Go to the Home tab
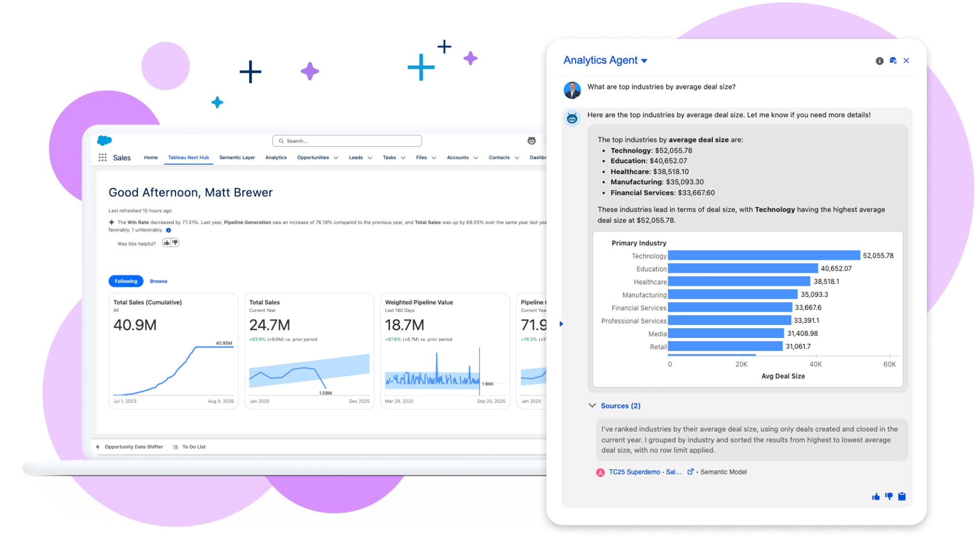Image resolution: width=980 pixels, height=552 pixels. tap(151, 158)
